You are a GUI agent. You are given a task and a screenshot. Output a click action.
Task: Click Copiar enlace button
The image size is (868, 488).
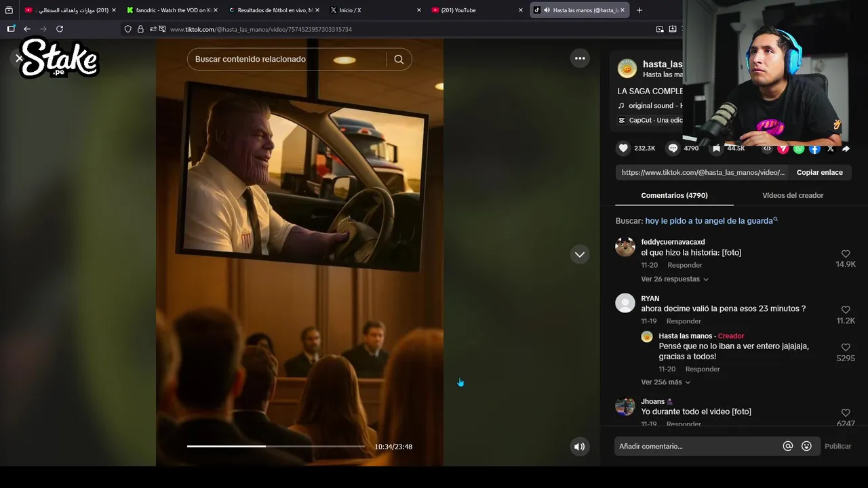coord(819,172)
